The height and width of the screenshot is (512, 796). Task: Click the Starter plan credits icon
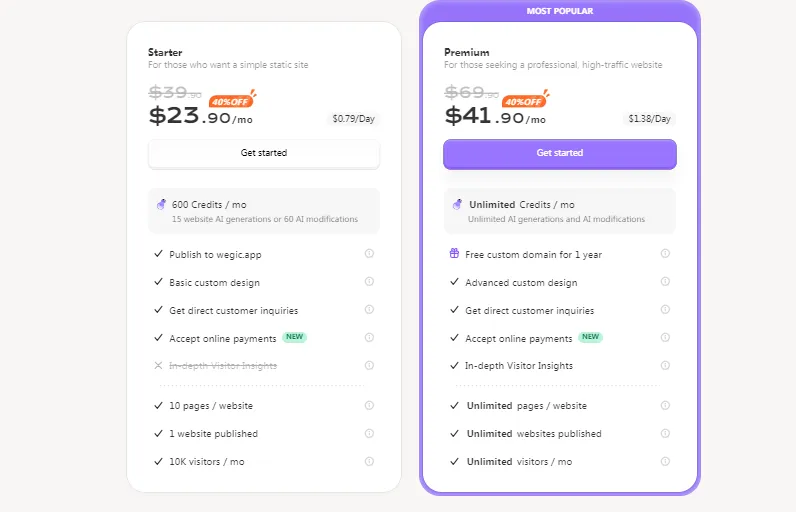[x=160, y=205]
